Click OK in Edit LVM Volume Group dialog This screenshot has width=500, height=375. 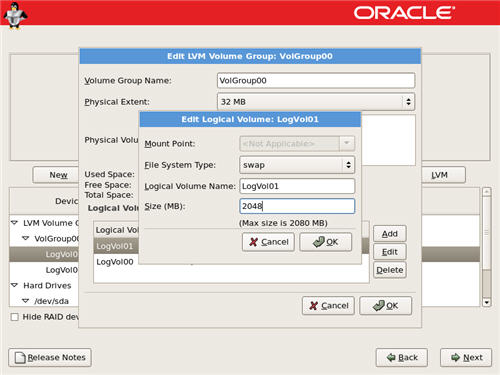coord(386,306)
